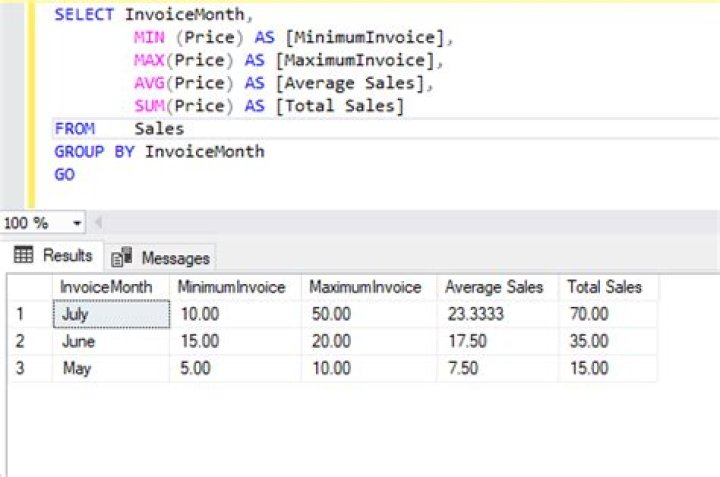
Task: Click the 15.00 total sales value for May
Action: point(589,368)
